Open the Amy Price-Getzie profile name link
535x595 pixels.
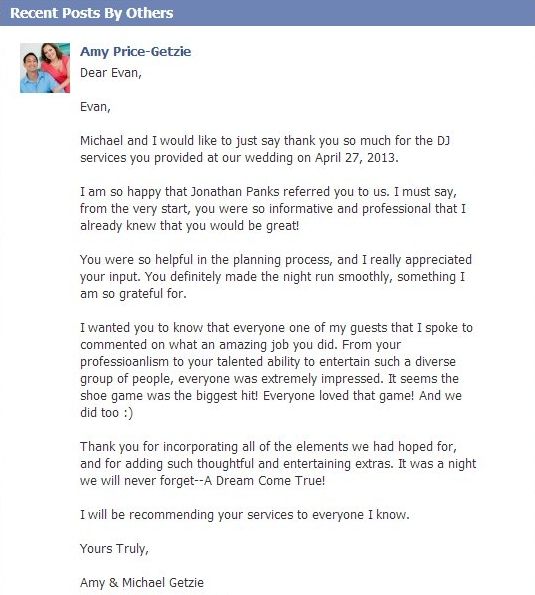coord(135,52)
